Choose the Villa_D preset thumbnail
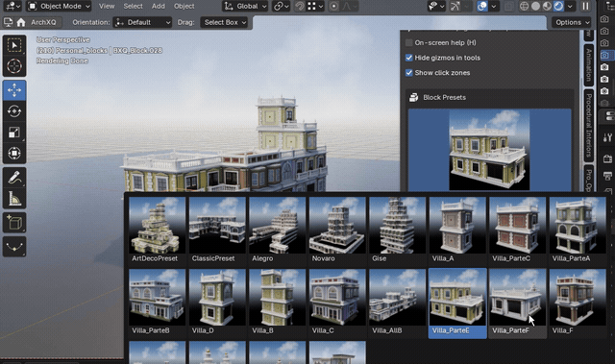Screen dimensions: 615x364 tap(217, 303)
